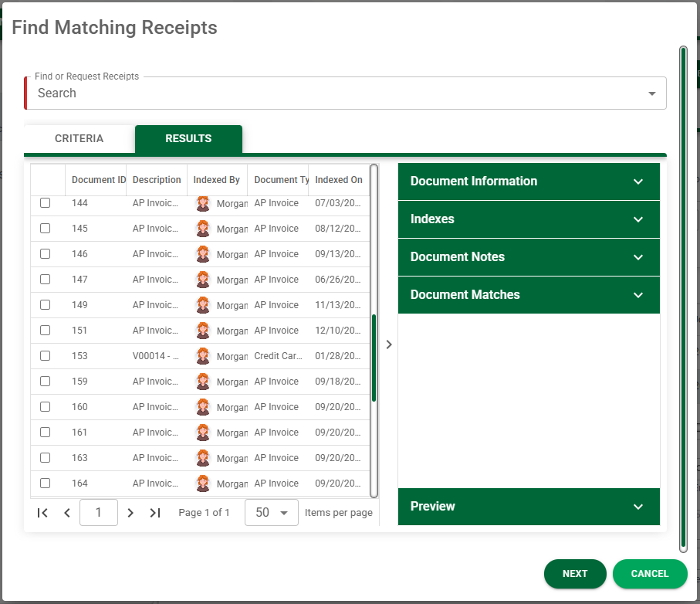
Task: Switch to the Criteria tab
Action: (x=79, y=138)
